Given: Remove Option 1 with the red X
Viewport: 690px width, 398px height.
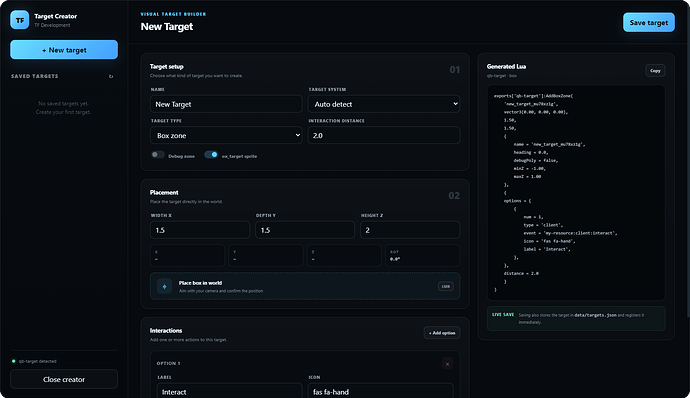Looking at the screenshot, I should click(447, 364).
